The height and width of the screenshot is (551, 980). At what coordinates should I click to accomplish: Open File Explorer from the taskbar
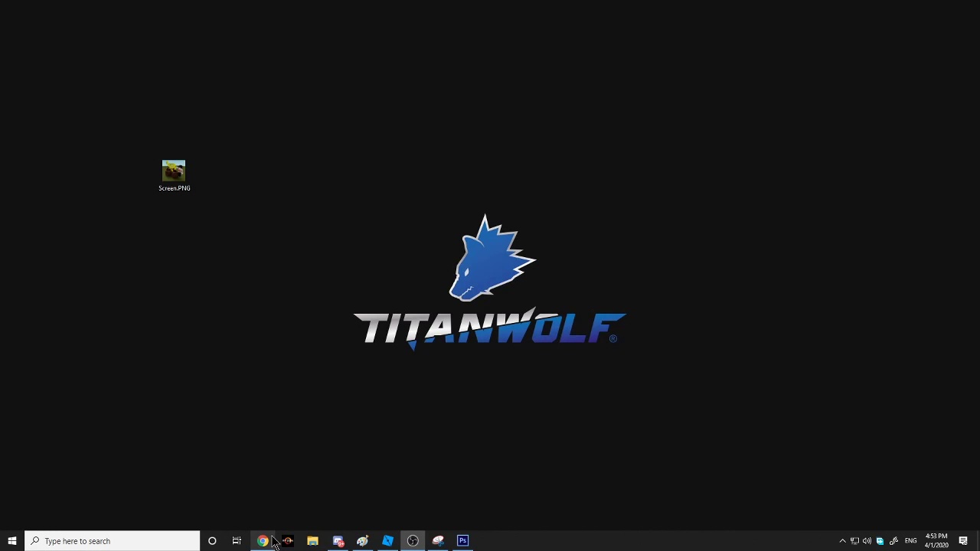[312, 541]
